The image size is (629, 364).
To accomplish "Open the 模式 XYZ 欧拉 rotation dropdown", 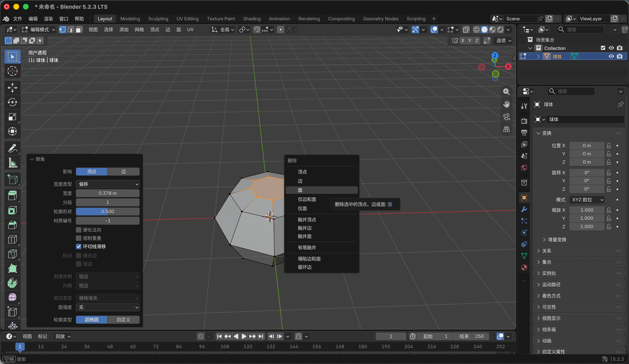I will click(587, 200).
